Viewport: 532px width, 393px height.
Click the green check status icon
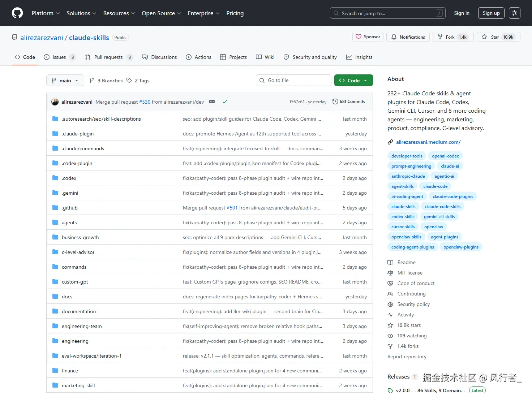point(225,102)
